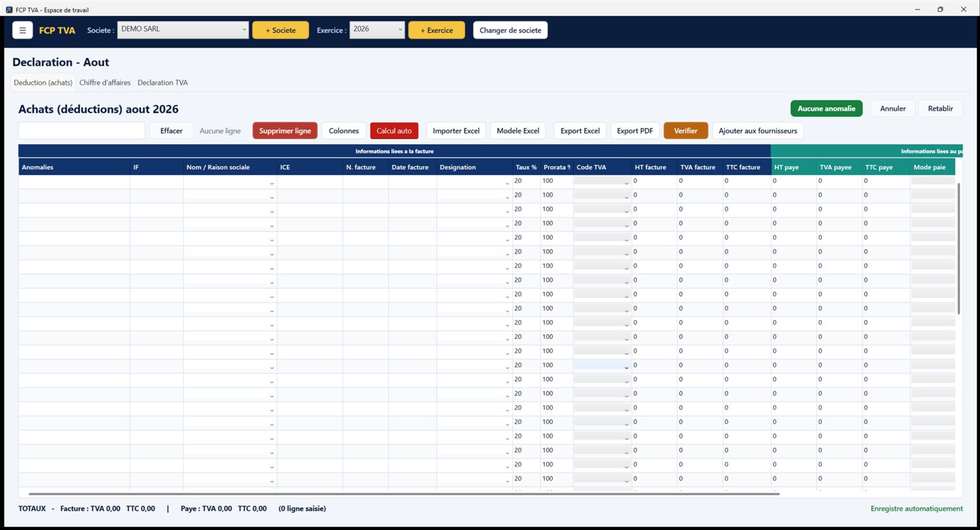This screenshot has height=530, width=980.
Task: Click the Mode paie column header
Action: click(933, 167)
